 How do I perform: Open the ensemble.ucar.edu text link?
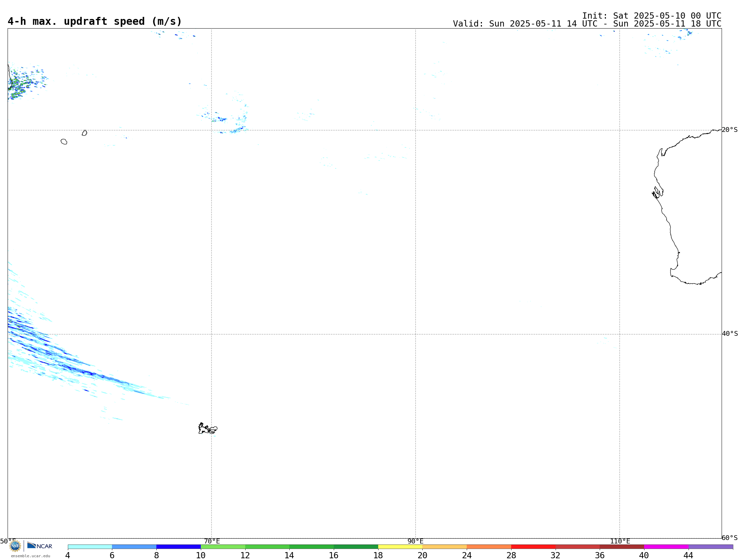pos(31,556)
